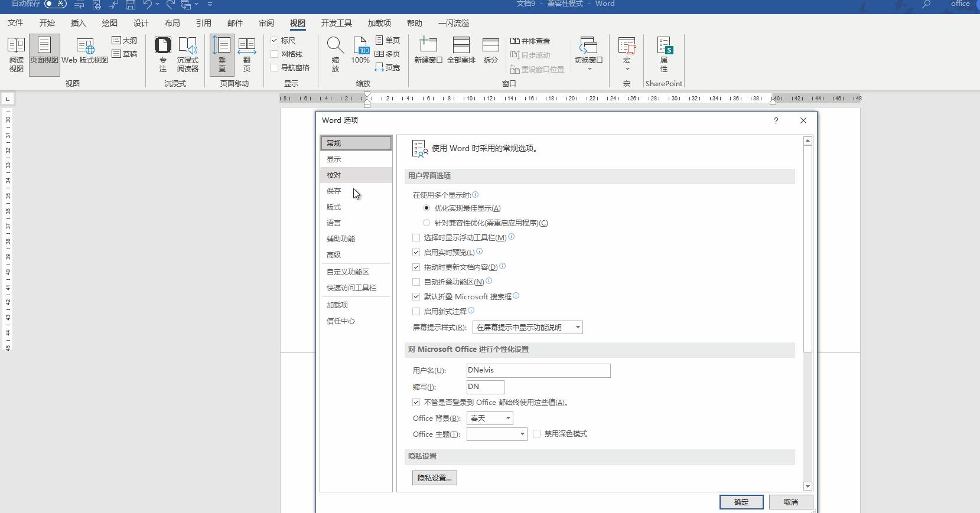980x513 pixels.
Task: Click the 隐私设置... button
Action: [435, 478]
